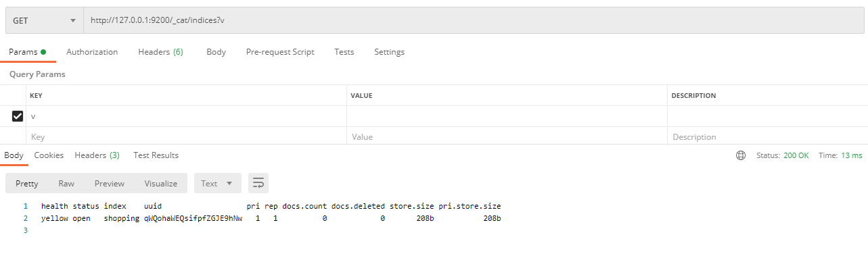The width and height of the screenshot is (868, 256).
Task: Switch to the Params tab
Action: coord(27,52)
